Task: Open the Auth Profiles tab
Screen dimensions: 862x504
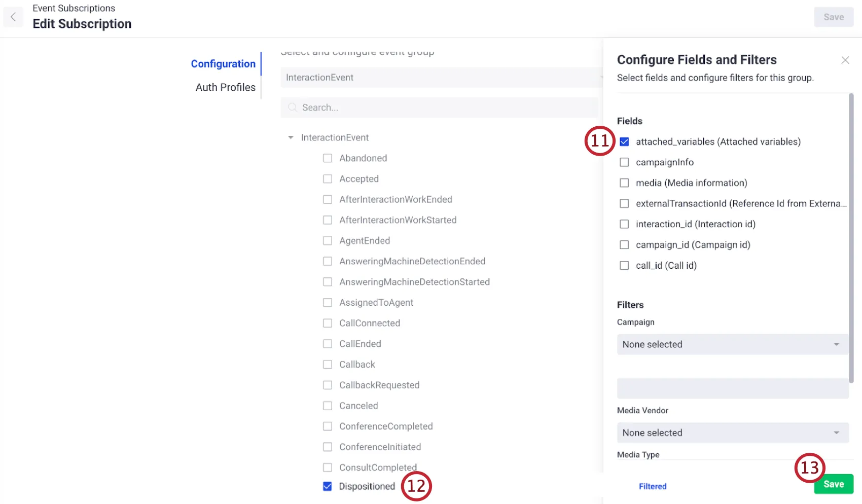Action: 226,87
